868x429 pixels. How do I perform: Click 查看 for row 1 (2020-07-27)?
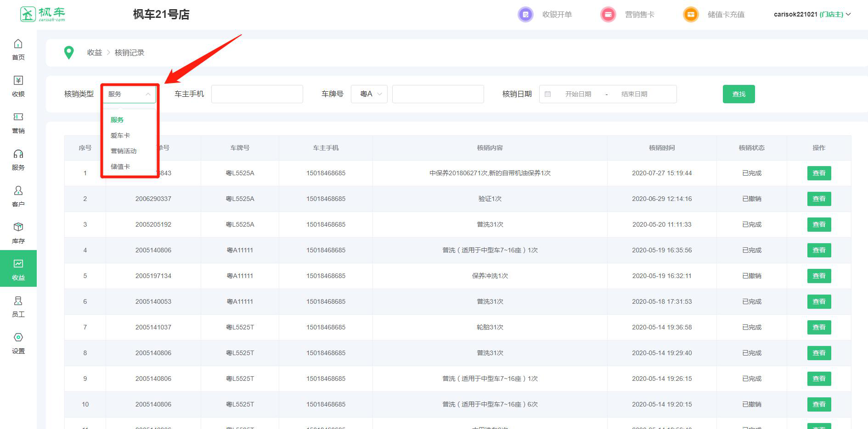coord(819,173)
